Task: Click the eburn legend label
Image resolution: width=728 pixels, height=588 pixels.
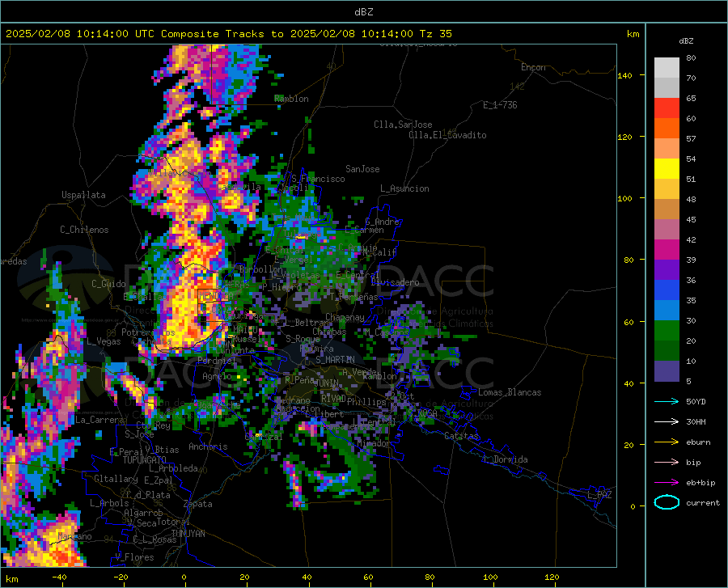Action: pyautogui.click(x=698, y=442)
